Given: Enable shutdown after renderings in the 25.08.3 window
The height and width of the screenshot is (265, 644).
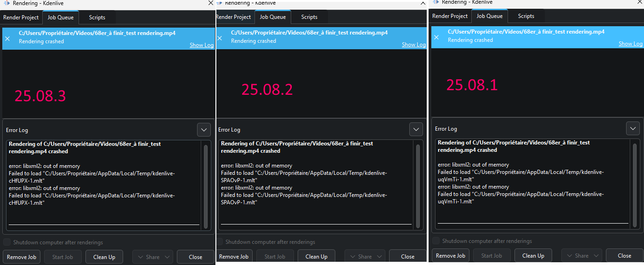Looking at the screenshot, I should click(x=7, y=242).
